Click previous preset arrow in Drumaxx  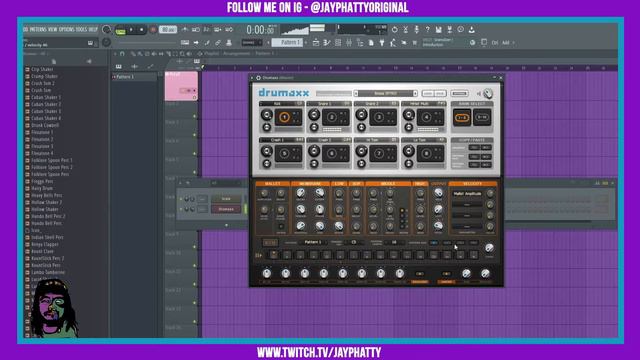click(x=356, y=93)
